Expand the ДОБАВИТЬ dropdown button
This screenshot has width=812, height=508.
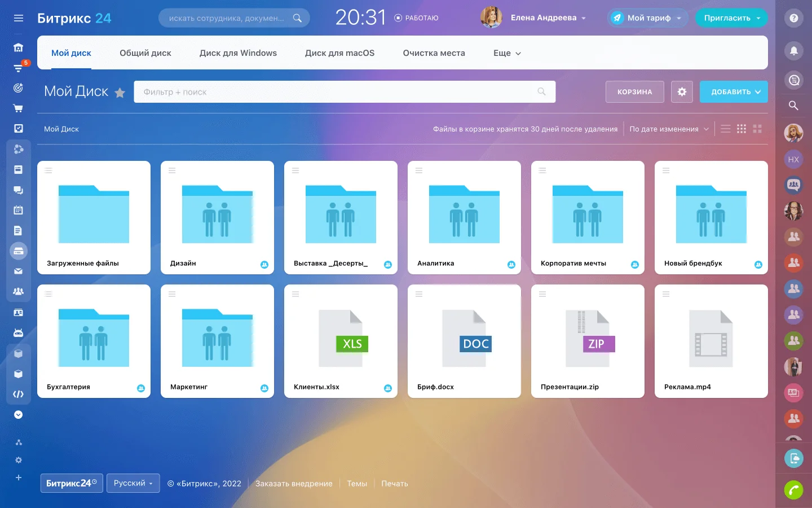click(x=734, y=91)
